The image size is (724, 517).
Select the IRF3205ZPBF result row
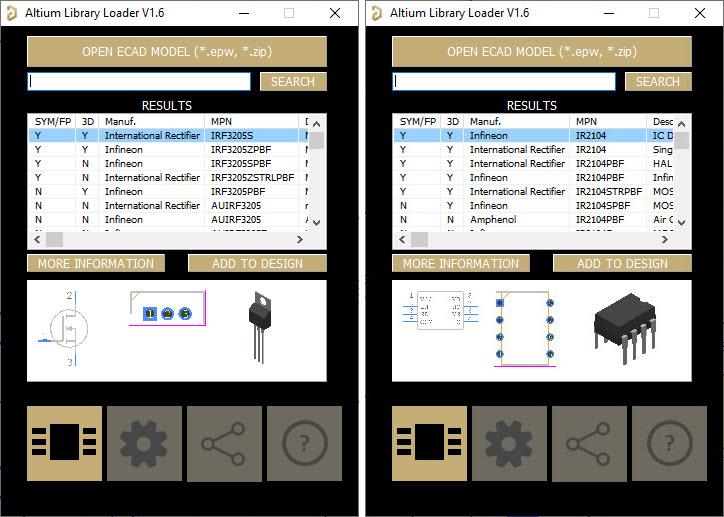[x=168, y=150]
